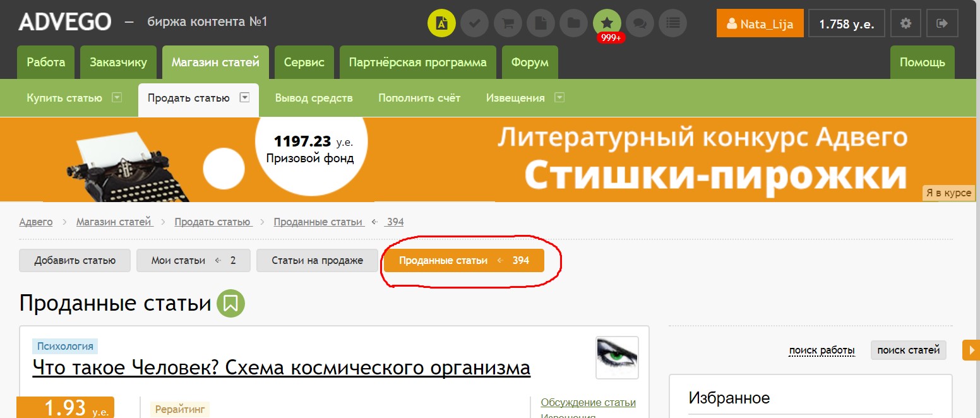This screenshot has width=980, height=418.
Task: Follow the Проданные статьи breadcrumb link
Action: 318,222
